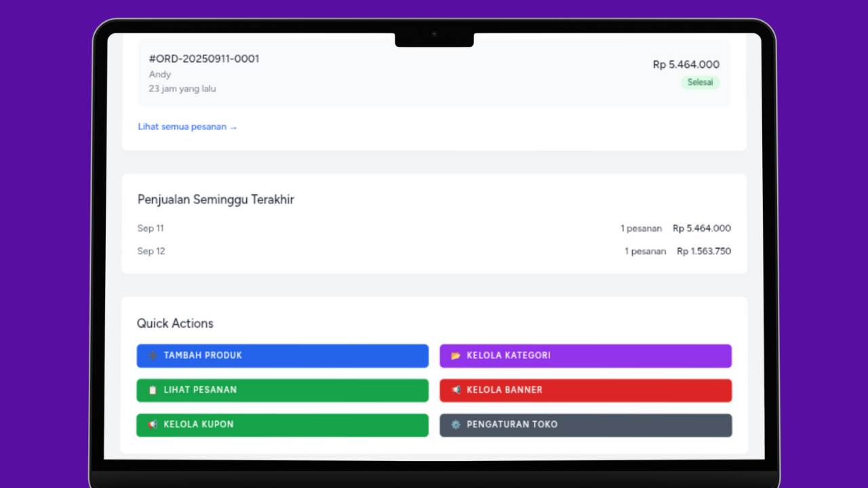Select the Sep 12 sales row

[434, 251]
